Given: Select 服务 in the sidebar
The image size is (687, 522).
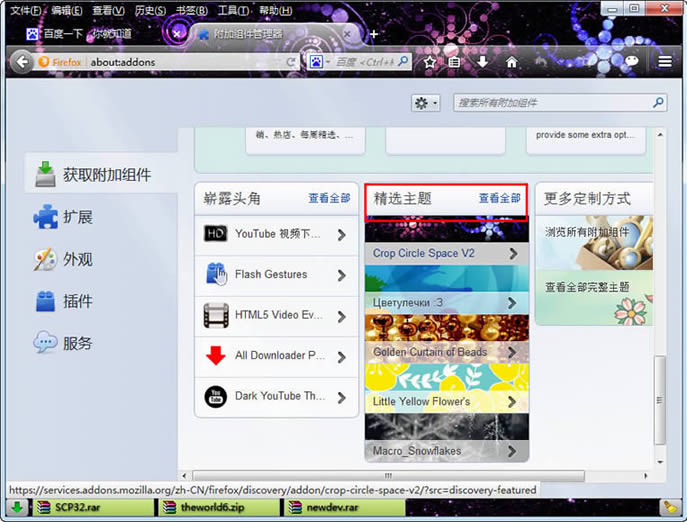Looking at the screenshot, I should point(63,343).
